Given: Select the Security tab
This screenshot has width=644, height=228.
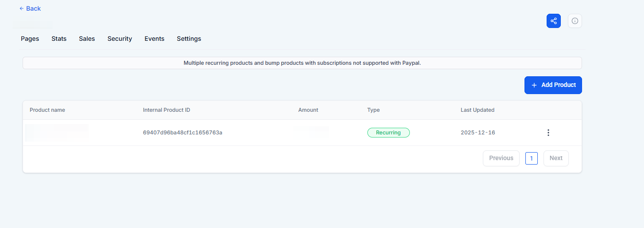Looking at the screenshot, I should pyautogui.click(x=120, y=39).
